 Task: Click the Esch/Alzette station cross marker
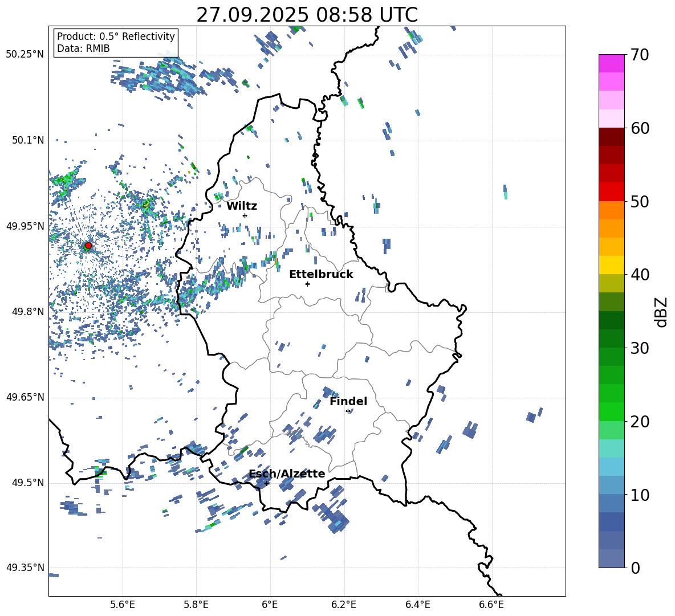(x=266, y=483)
